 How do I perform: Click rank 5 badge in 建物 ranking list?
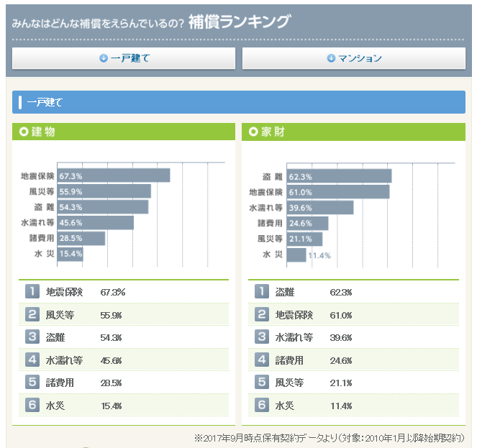(x=32, y=382)
